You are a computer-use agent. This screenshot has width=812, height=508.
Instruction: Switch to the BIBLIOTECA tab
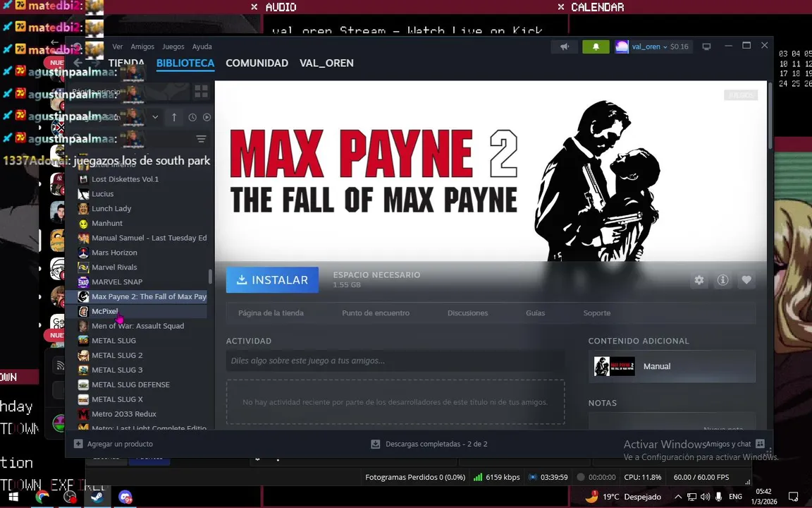pyautogui.click(x=185, y=64)
